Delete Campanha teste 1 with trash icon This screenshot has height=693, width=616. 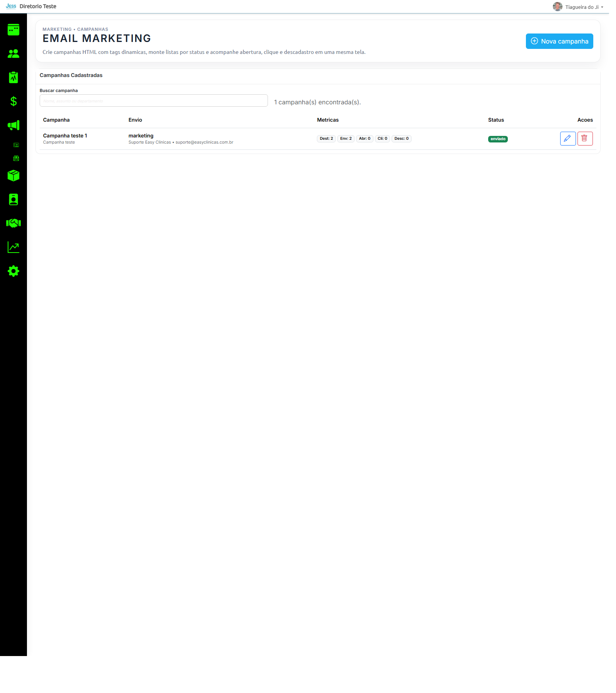point(584,139)
